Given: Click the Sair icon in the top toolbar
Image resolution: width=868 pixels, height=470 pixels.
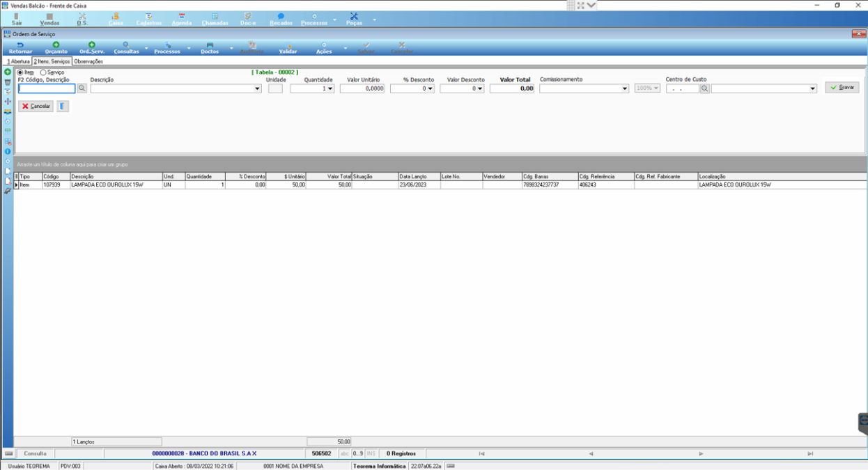Looking at the screenshot, I should pyautogui.click(x=17, y=19).
